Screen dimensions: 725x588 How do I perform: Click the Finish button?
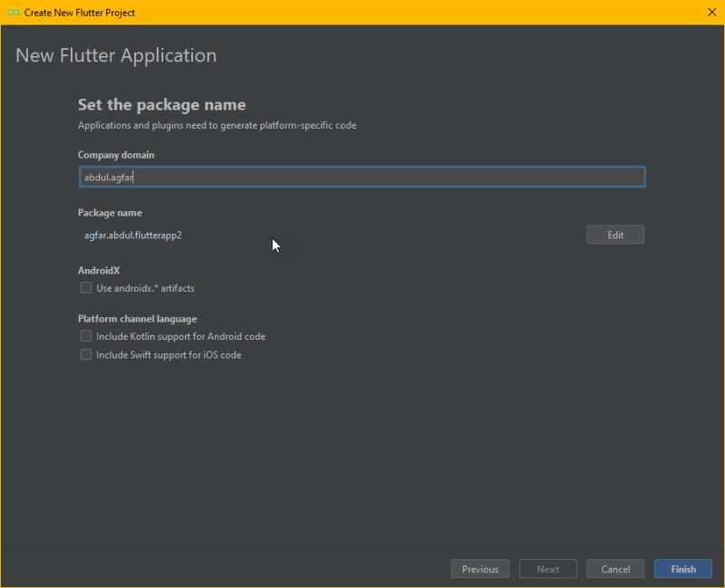(682, 569)
